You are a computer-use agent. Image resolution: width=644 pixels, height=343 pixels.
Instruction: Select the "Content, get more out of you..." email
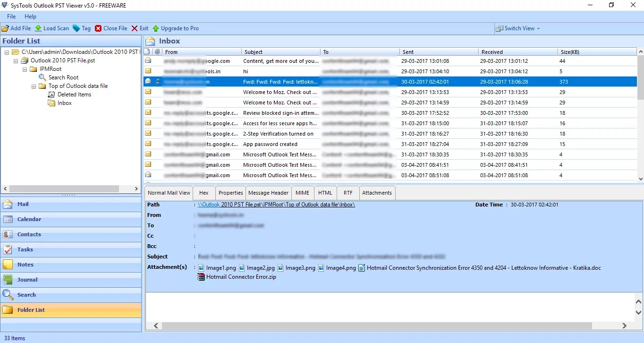point(390,61)
